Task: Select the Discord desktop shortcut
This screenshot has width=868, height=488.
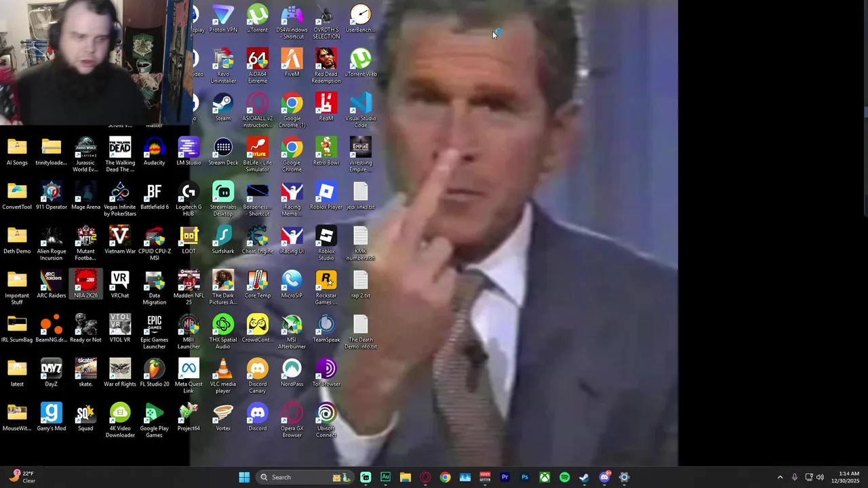Action: (258, 417)
